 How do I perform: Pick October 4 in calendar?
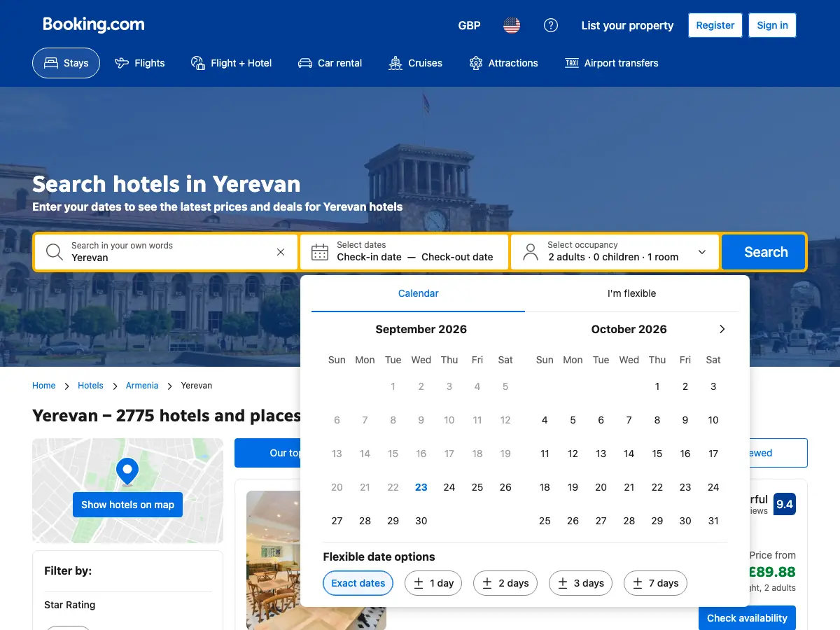click(x=545, y=420)
